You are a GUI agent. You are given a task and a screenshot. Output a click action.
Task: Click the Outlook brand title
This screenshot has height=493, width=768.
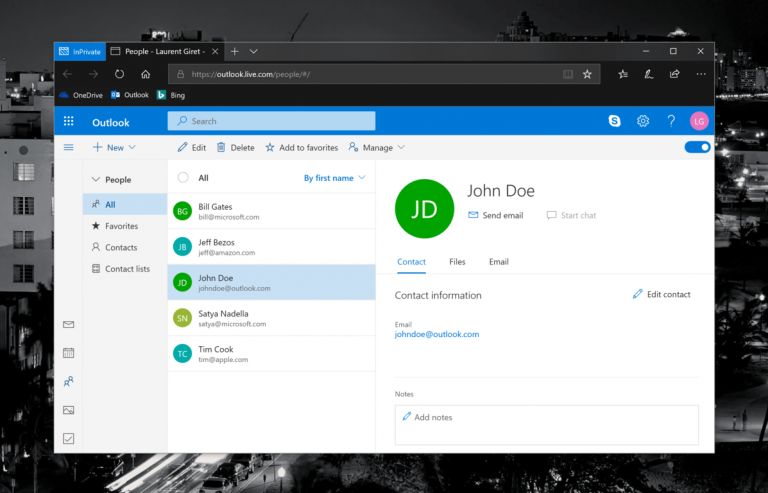[x=111, y=122]
